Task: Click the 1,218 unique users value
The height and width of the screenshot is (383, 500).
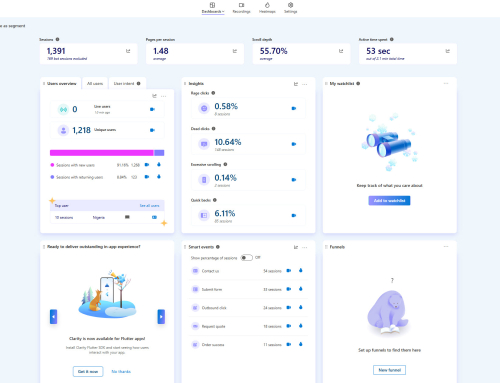Action: pyautogui.click(x=81, y=130)
